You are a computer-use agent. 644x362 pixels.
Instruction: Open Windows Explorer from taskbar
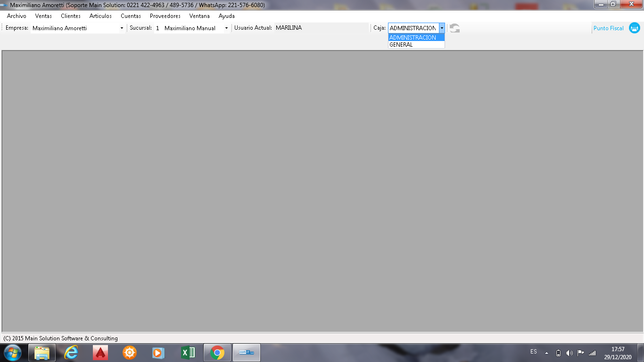pyautogui.click(x=42, y=353)
